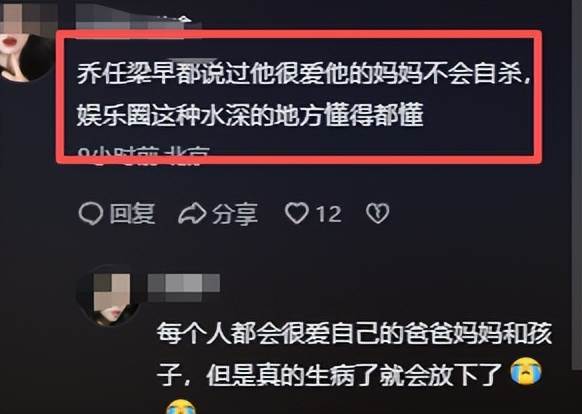Tap the 分享 share label
Viewport: 582px width, 414px height.
(235, 214)
